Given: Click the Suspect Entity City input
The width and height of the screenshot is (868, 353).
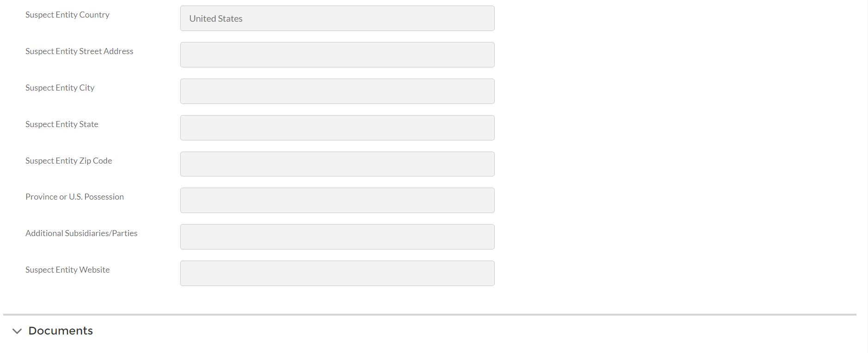Looking at the screenshot, I should [337, 91].
